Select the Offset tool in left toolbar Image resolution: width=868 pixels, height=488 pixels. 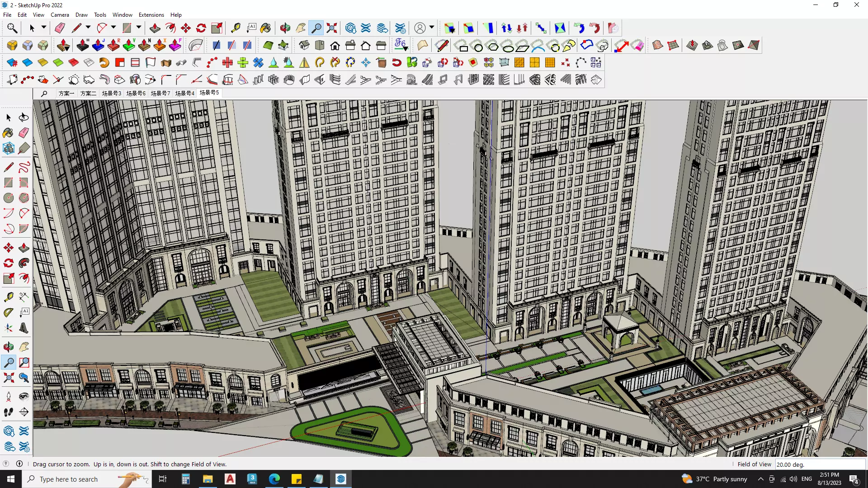click(x=24, y=278)
